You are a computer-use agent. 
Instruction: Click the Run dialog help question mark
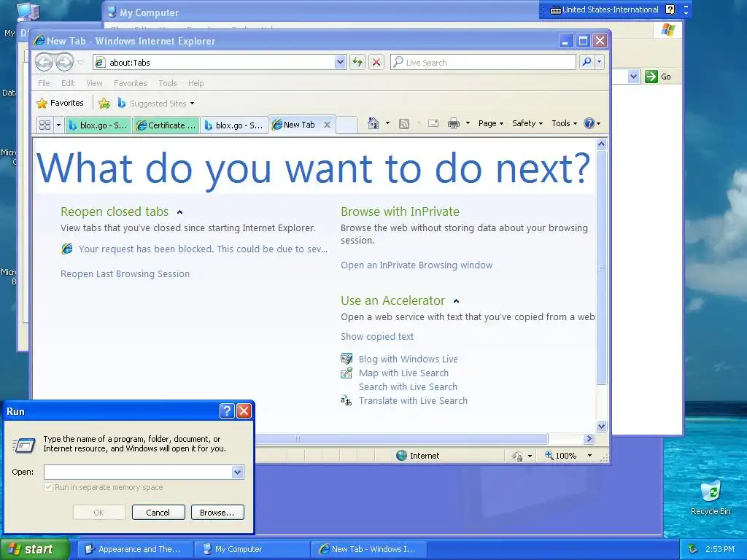[x=228, y=411]
